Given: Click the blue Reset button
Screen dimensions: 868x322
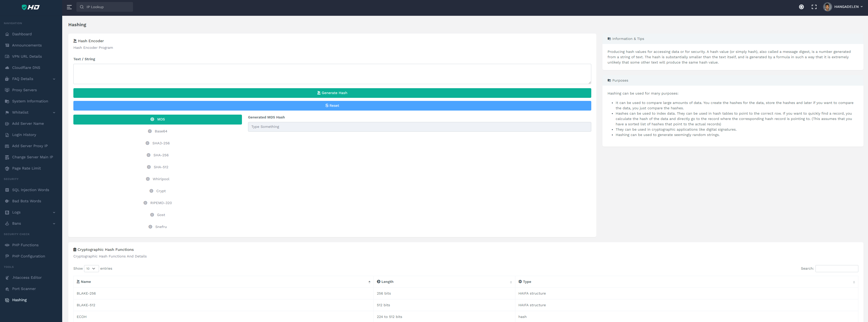Looking at the screenshot, I should 332,105.
